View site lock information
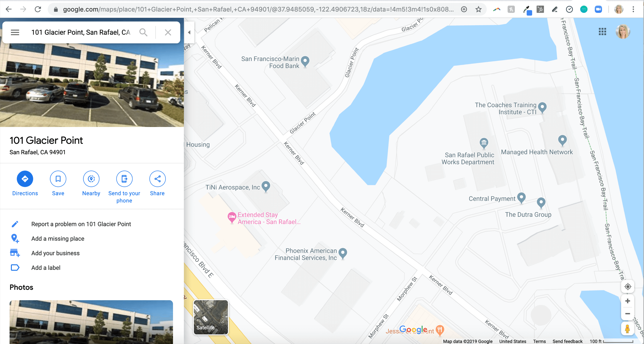644x344 pixels. point(56,9)
